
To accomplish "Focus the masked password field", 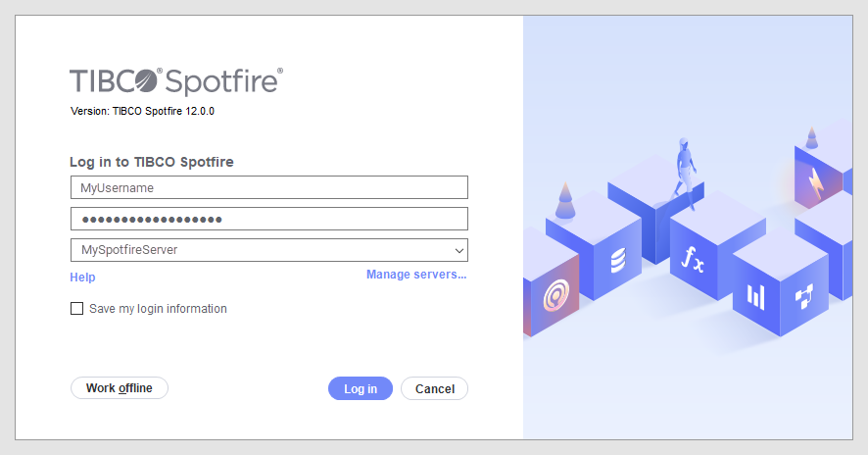I will click(x=269, y=219).
